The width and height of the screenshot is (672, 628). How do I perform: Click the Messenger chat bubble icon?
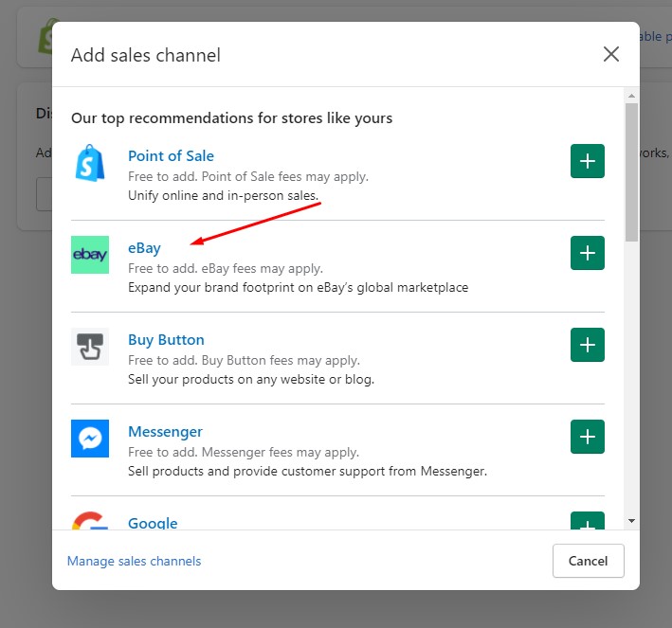(90, 439)
